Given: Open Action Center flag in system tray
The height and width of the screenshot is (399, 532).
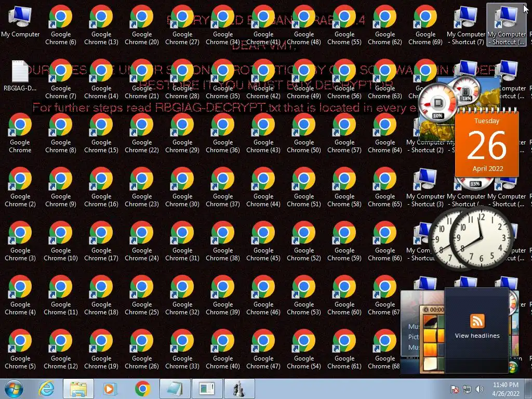Looking at the screenshot, I should [455, 389].
